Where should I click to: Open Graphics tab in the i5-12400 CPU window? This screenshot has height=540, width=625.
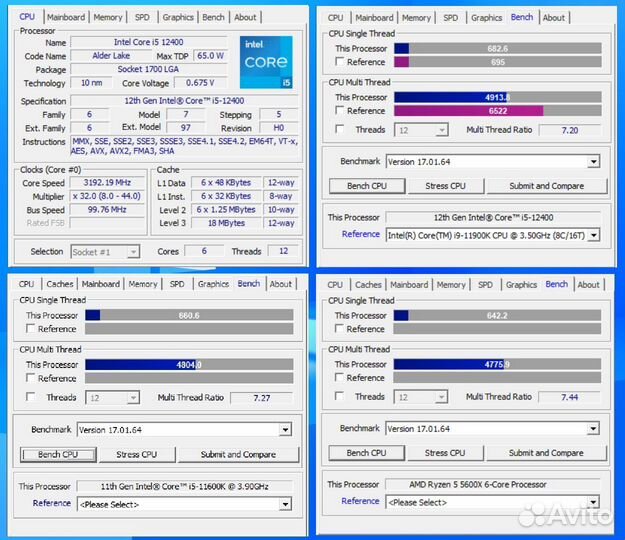[x=178, y=18]
